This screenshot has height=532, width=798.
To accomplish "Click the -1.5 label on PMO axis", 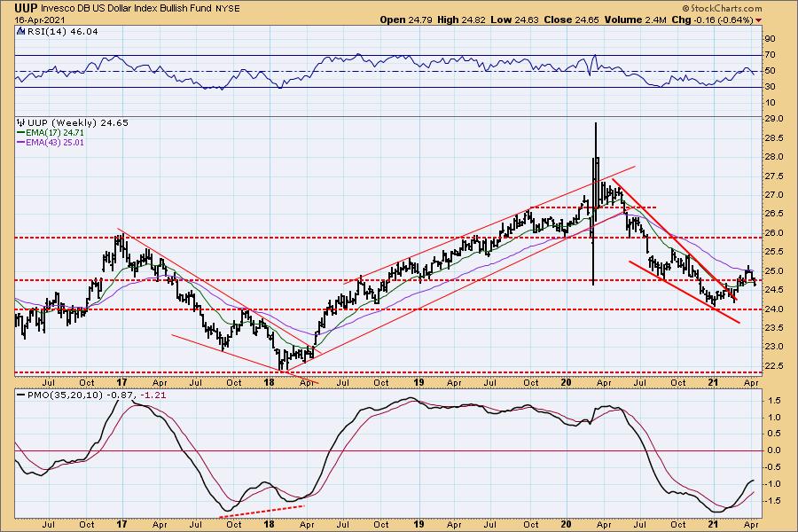I will [773, 501].
